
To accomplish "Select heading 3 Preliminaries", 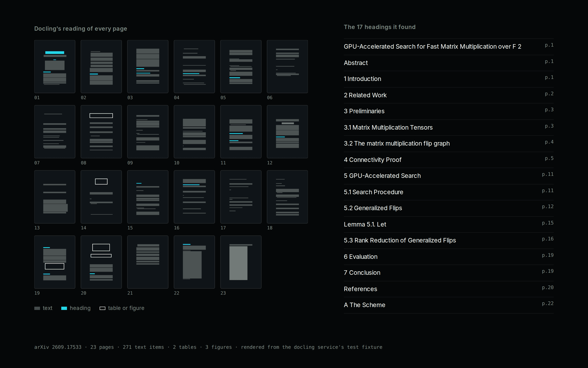I will click(449, 111).
